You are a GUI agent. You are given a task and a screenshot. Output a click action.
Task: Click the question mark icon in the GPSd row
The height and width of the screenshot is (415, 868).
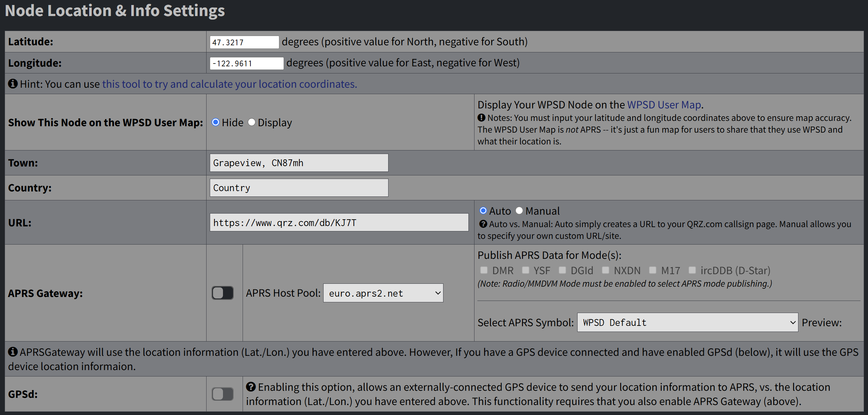pyautogui.click(x=252, y=387)
